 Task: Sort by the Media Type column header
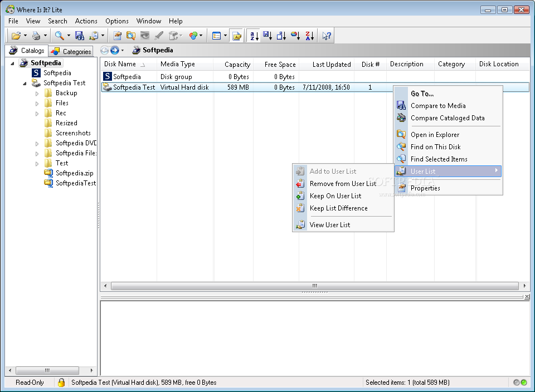[x=185, y=64]
